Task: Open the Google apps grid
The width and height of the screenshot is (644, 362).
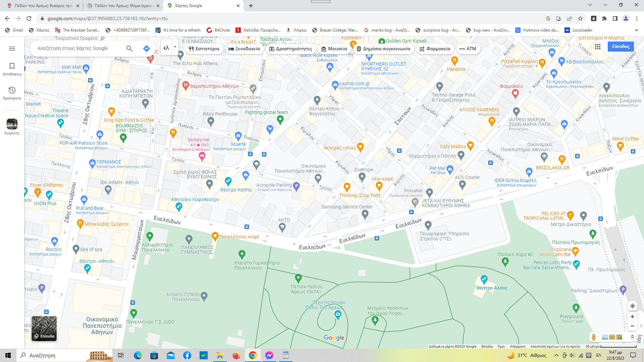Action: click(598, 47)
